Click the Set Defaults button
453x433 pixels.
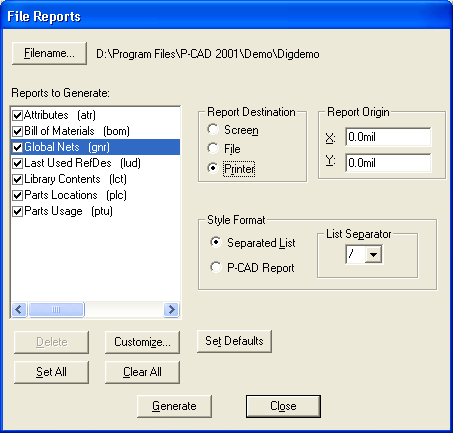pos(234,341)
